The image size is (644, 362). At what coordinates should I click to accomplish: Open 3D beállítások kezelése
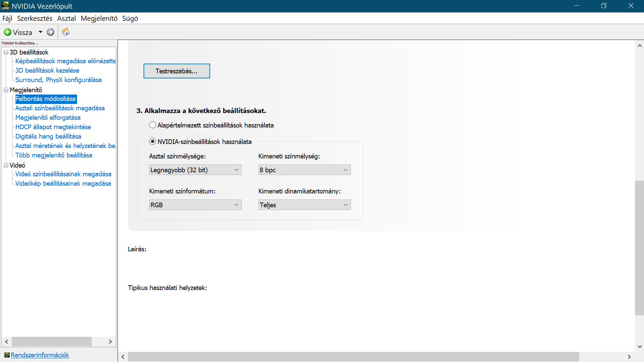47,70
